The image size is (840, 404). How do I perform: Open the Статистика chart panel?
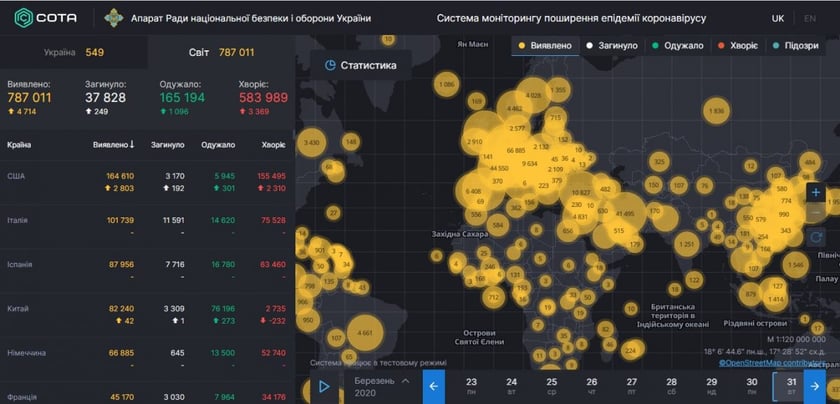click(x=361, y=65)
